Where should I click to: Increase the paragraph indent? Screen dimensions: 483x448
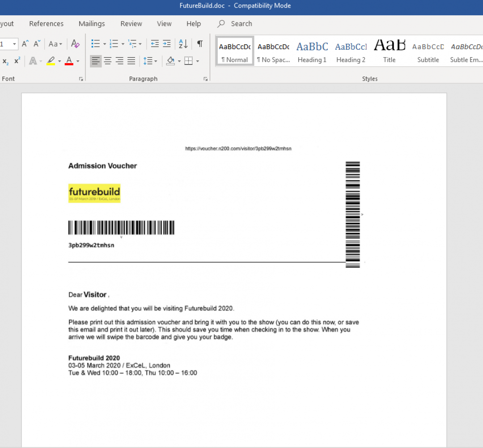tap(166, 44)
